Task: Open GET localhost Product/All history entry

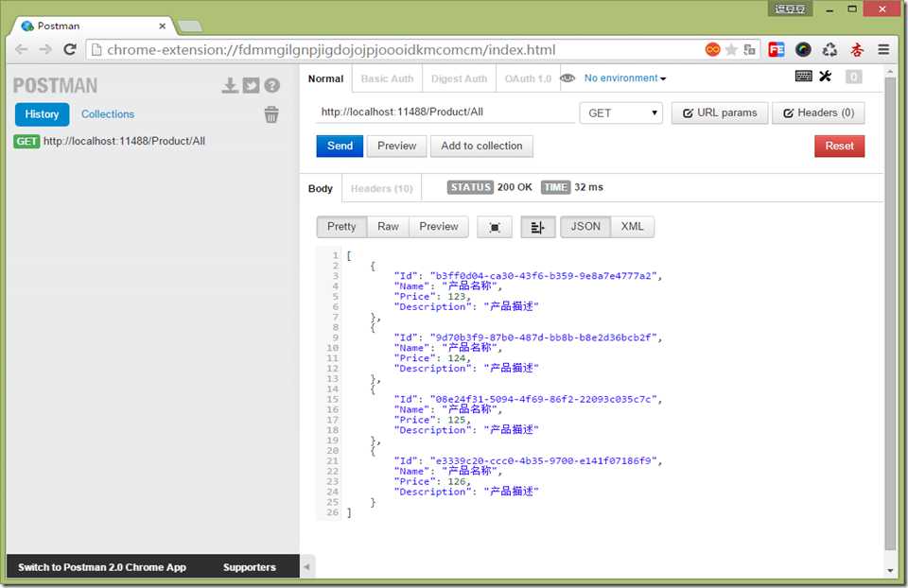Action: coord(110,141)
